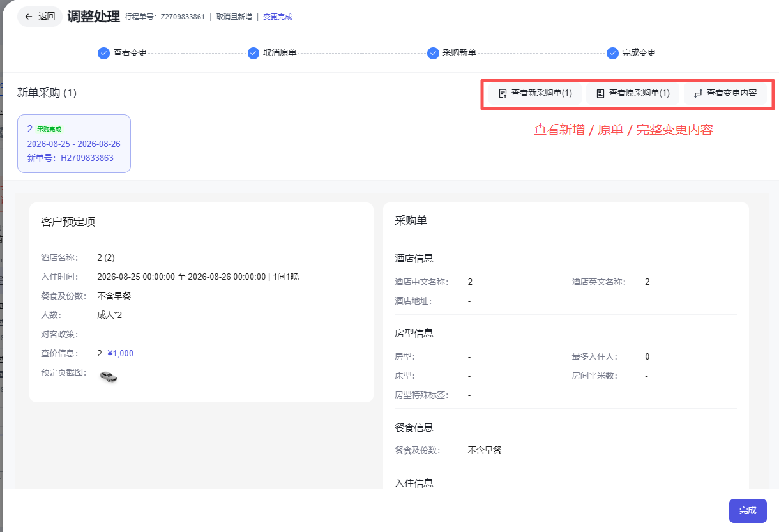Click the 房型信息 section heading

(414, 333)
